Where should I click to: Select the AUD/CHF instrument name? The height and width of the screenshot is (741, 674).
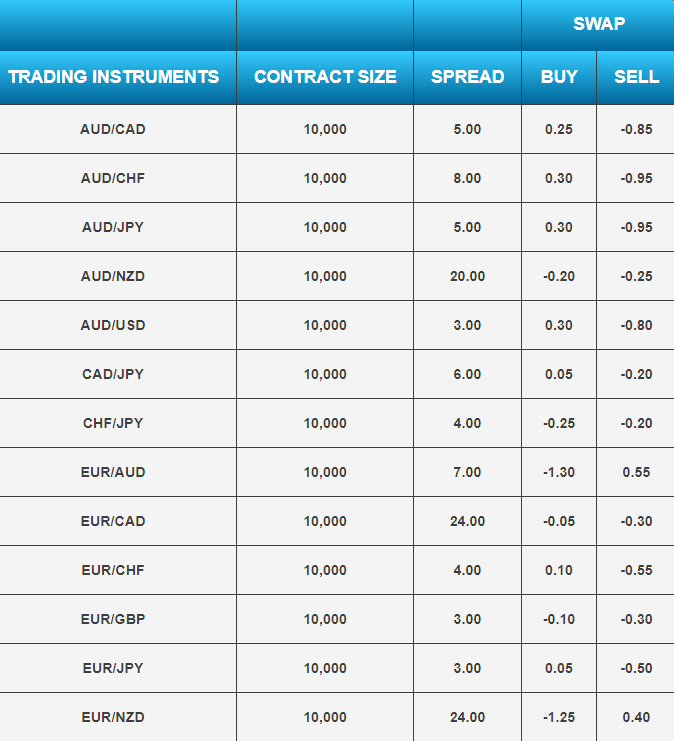(113, 178)
